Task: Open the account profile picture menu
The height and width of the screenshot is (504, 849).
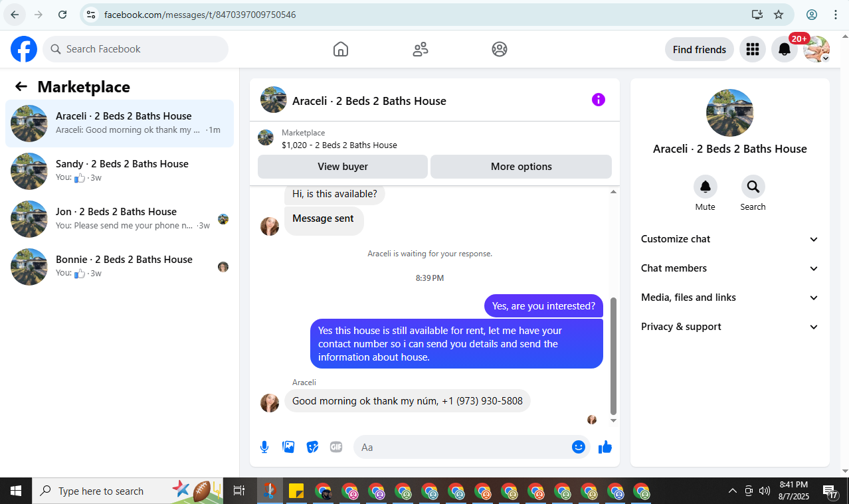Action: [x=816, y=49]
